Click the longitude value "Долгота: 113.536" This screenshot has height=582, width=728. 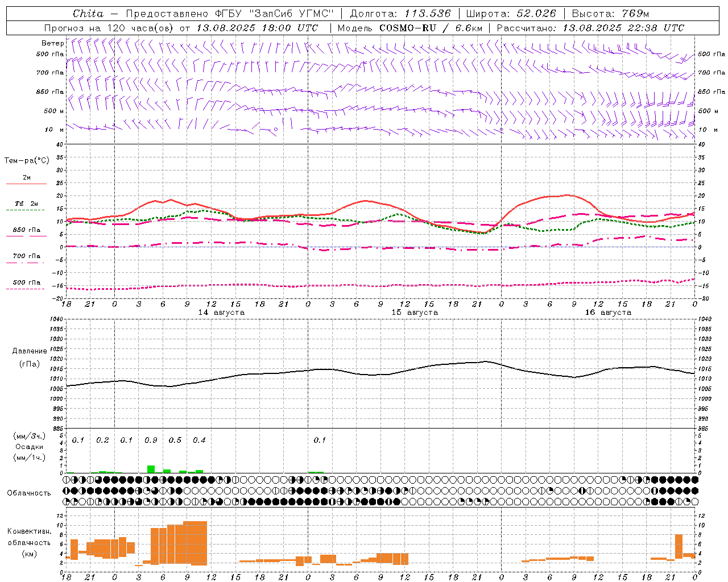tap(400, 14)
